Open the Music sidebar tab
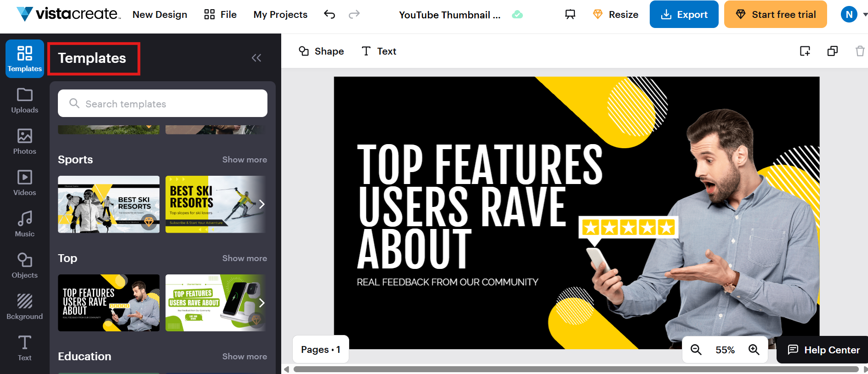Viewport: 868px width, 374px height. 25,224
